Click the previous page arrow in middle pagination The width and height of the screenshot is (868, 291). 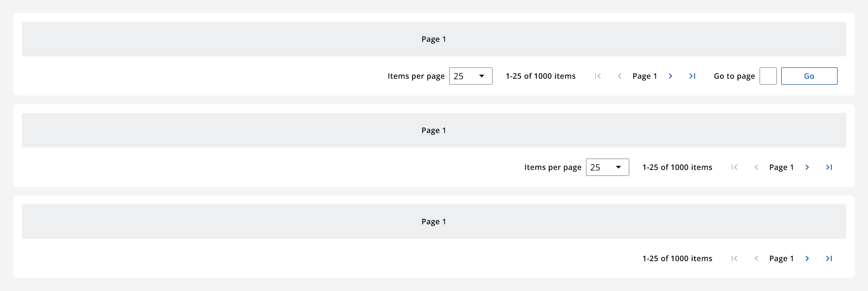(x=757, y=167)
